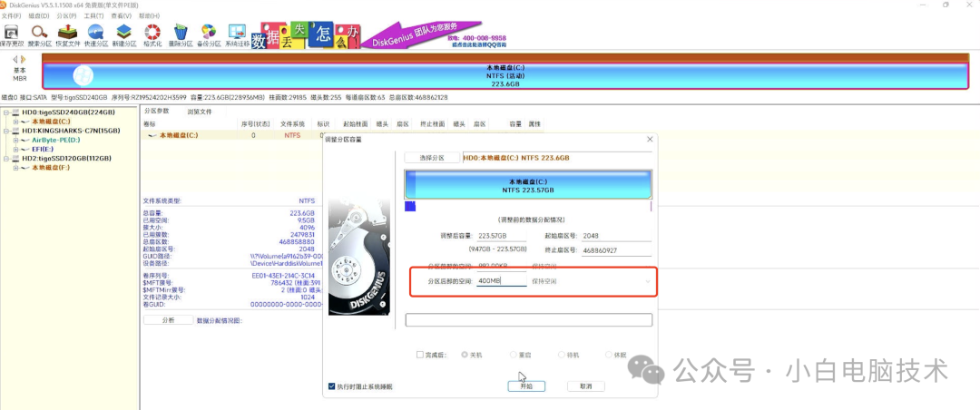This screenshot has height=410, width=980.
Task: Expand the AirByte-PE(D:) tree node
Action: coord(15,140)
